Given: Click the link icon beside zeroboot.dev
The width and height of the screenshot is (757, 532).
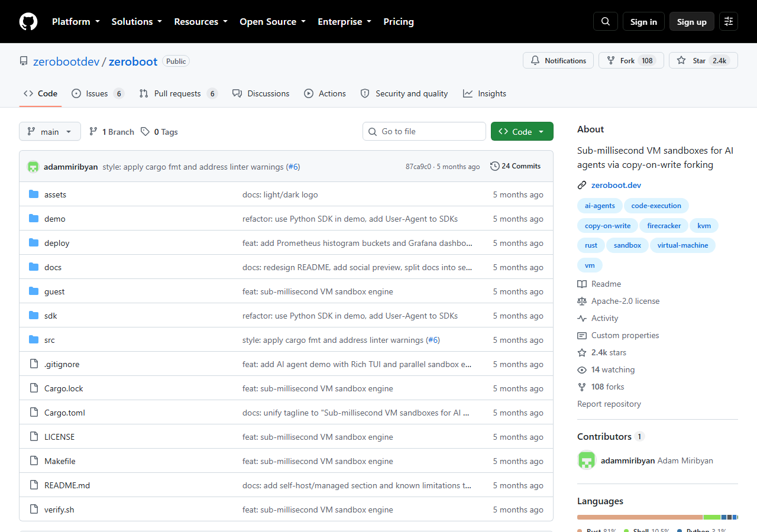Looking at the screenshot, I should tap(582, 185).
